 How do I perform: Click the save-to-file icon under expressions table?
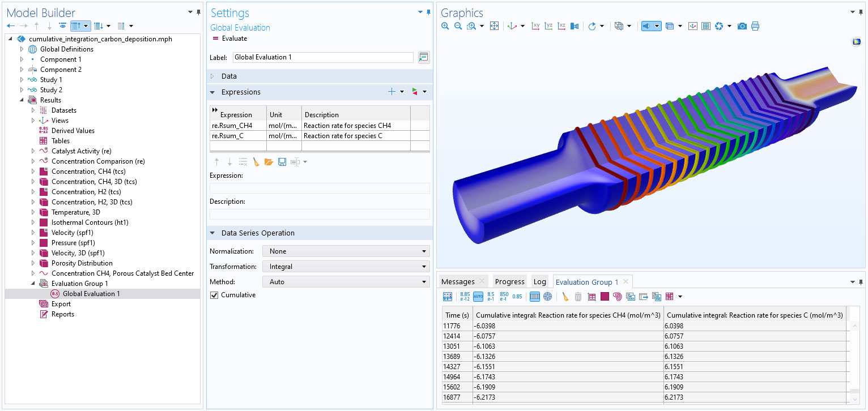pyautogui.click(x=282, y=162)
